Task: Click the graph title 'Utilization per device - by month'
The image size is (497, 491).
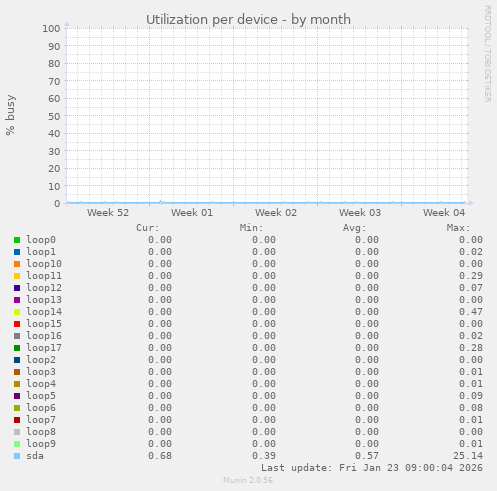Action: 248,20
